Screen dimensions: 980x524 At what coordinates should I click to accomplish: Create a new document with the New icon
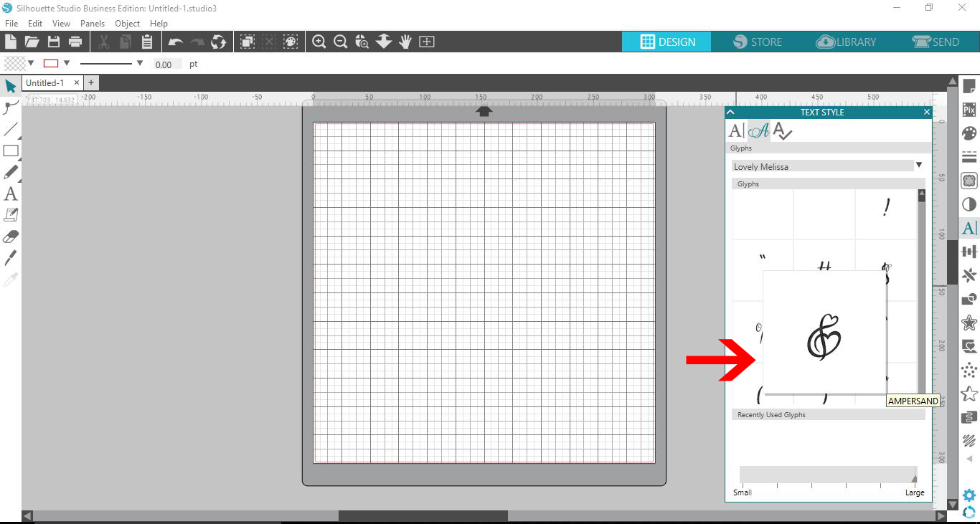11,42
